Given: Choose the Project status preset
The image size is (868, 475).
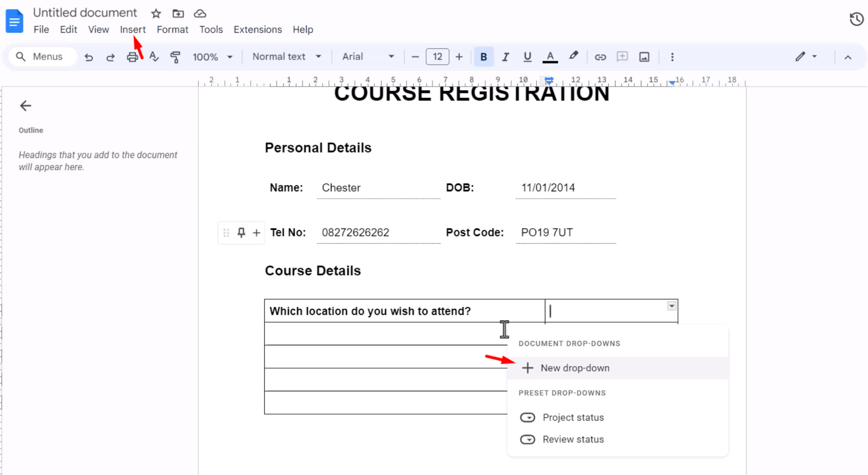Looking at the screenshot, I should coord(618,417).
